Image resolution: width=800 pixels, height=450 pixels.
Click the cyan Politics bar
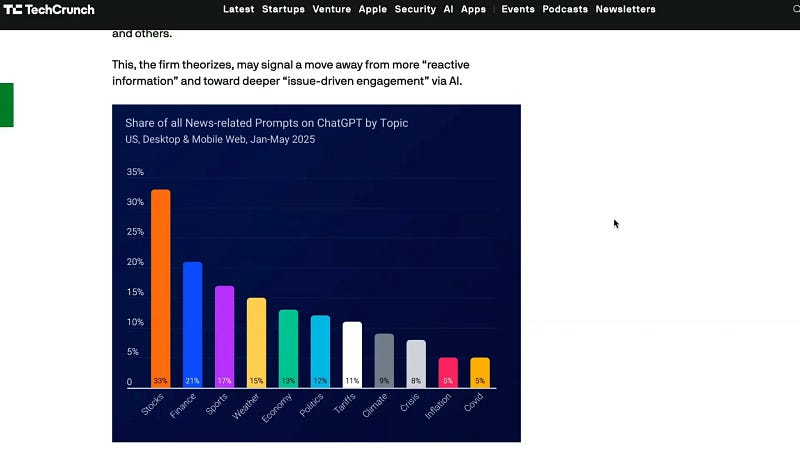click(320, 352)
